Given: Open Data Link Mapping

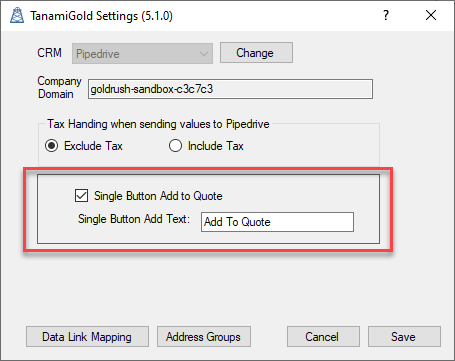Looking at the screenshot, I should pos(87,337).
